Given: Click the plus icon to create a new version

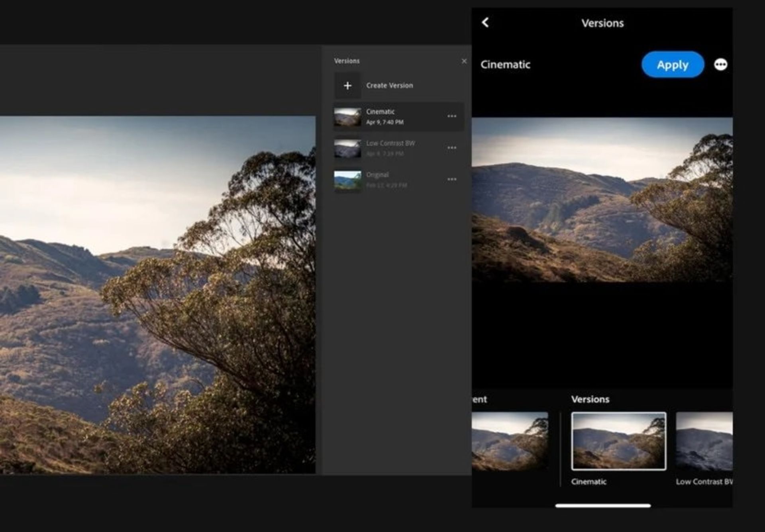Looking at the screenshot, I should click(x=348, y=85).
